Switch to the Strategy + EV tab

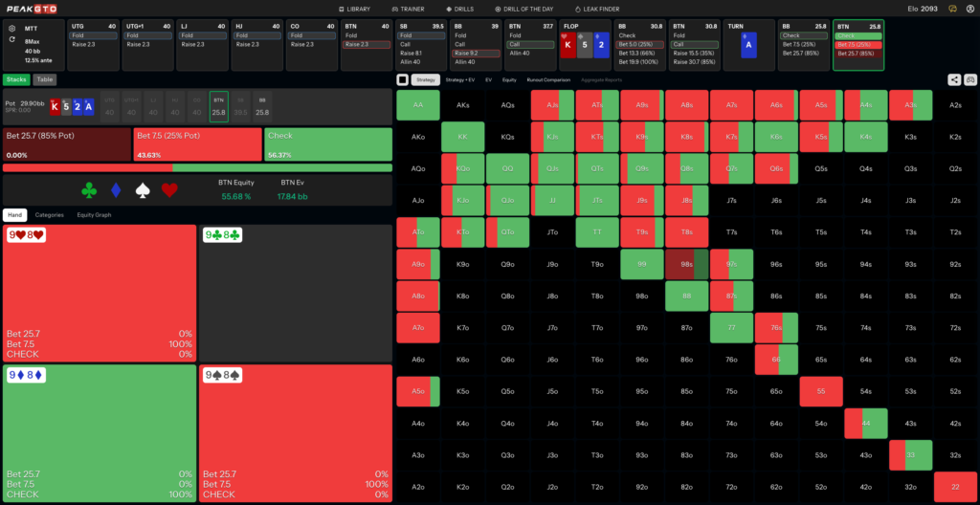click(459, 80)
